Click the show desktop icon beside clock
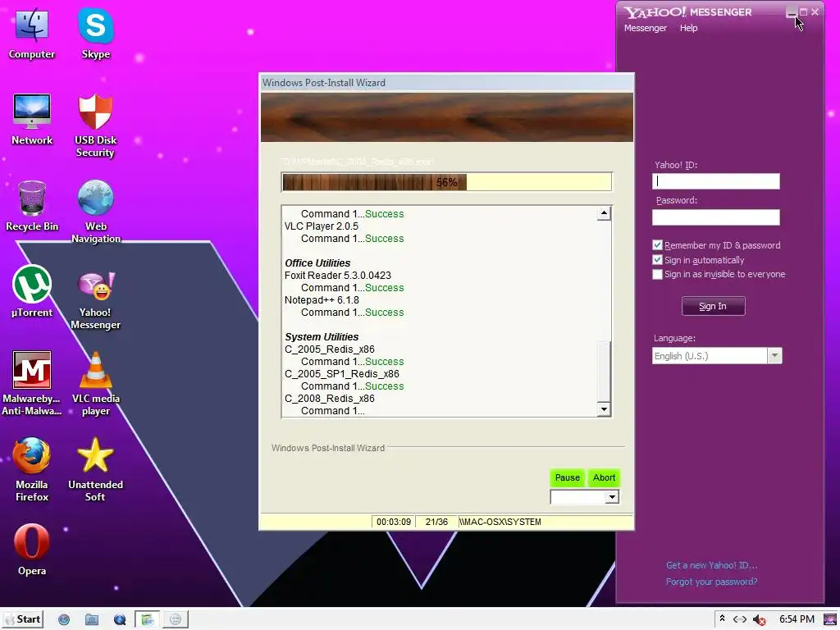840x630 pixels. (830, 619)
